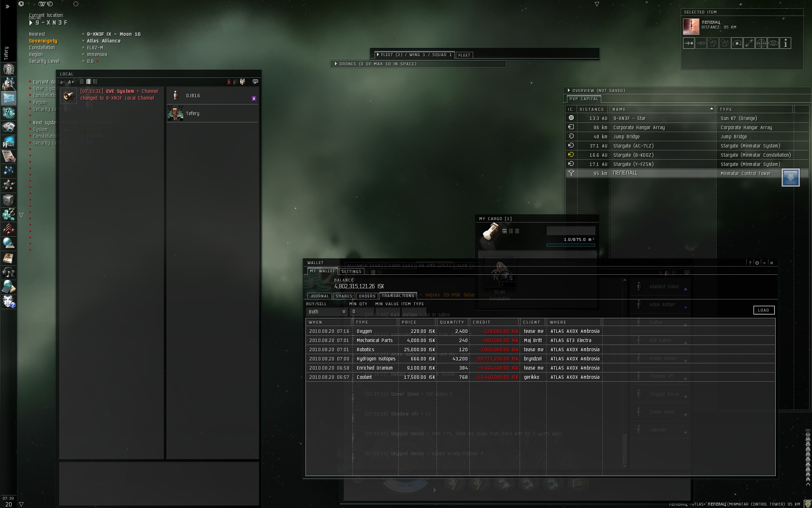Screen dimensions: 812x508
Task: Click the Load button in Wallet
Action: point(764,310)
